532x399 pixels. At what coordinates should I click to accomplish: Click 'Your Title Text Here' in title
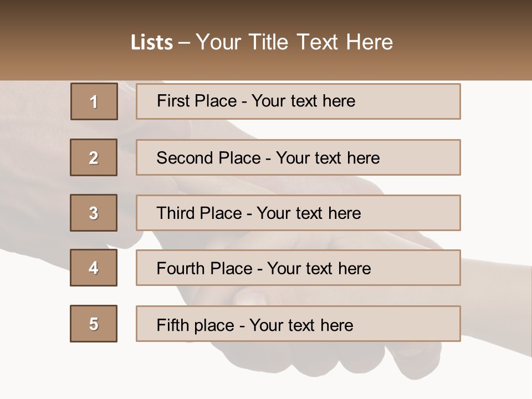pyautogui.click(x=294, y=43)
